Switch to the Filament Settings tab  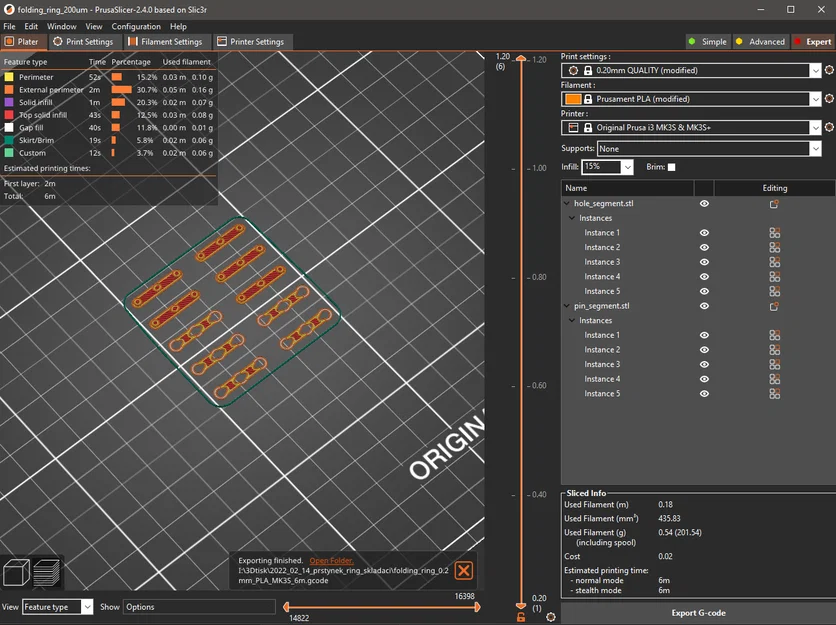point(165,42)
